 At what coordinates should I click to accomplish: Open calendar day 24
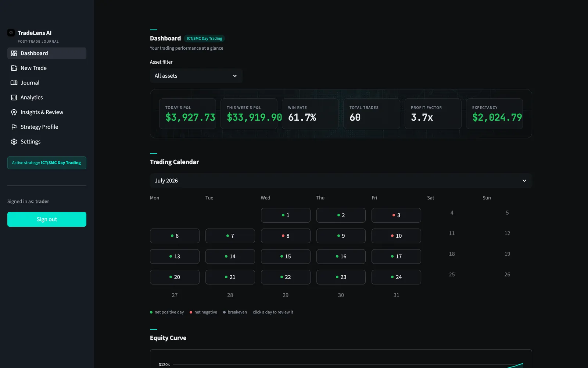396,277
